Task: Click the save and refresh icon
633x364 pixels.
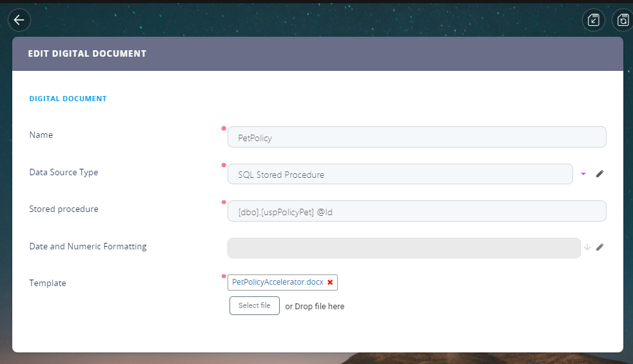Action: [x=623, y=20]
